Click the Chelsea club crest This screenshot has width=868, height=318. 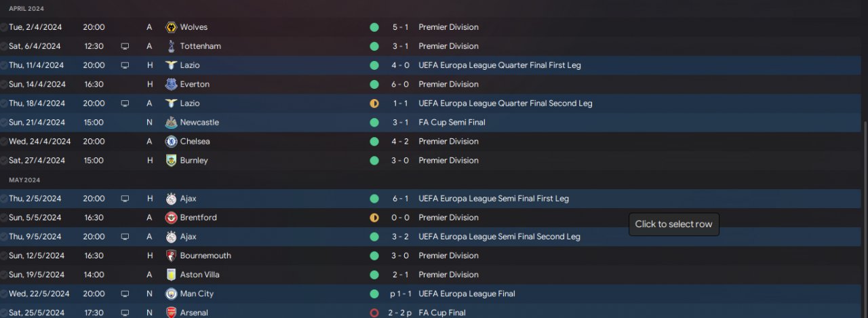[171, 142]
